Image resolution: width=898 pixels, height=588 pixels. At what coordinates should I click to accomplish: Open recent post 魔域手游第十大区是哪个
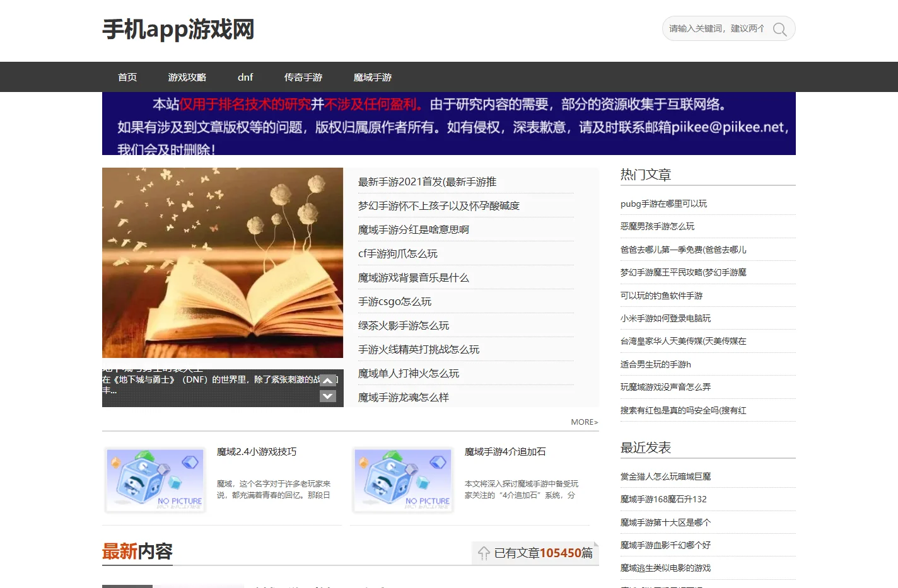coord(665,522)
